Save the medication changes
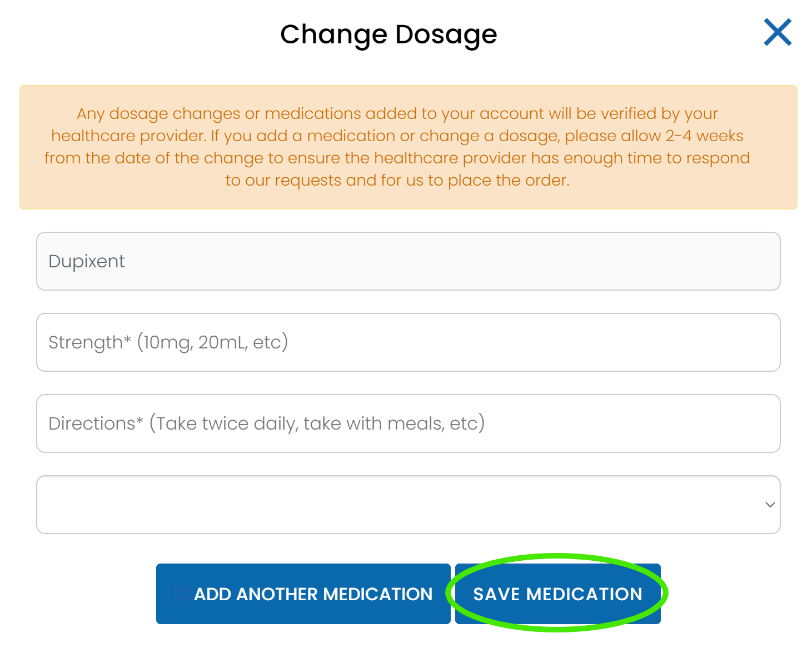 [557, 594]
